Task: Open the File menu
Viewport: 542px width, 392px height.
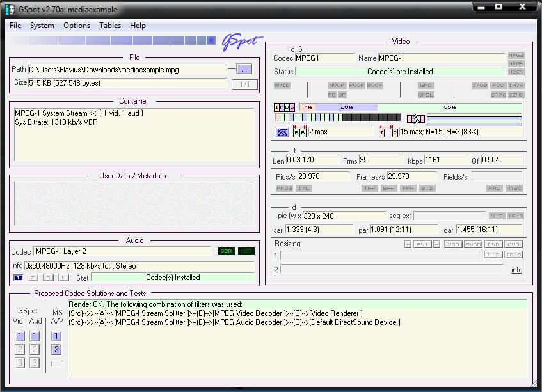Action: (x=15, y=26)
